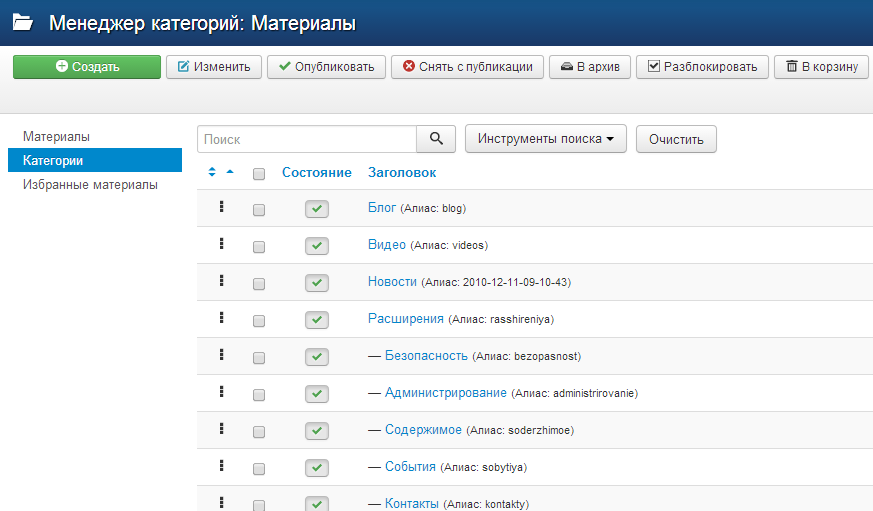Toggle published status icon for Видео category
Viewport: 873px width, 511px height.
(317, 246)
